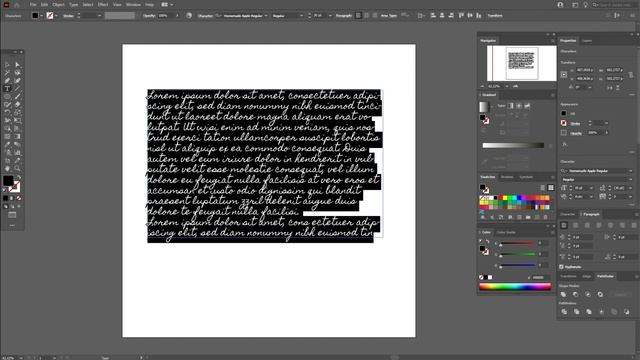Set paragraph Align Right in Paragraph panel
Screen dimensions: 640x360
click(x=587, y=225)
